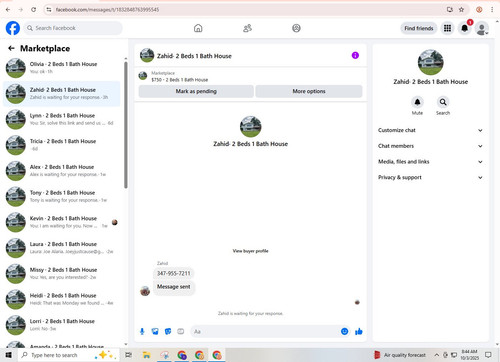
Task: Click the microphone voice clip icon
Action: click(x=142, y=331)
